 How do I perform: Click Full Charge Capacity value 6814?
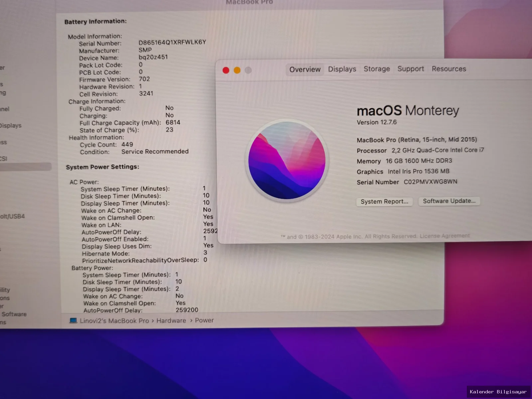pos(173,122)
